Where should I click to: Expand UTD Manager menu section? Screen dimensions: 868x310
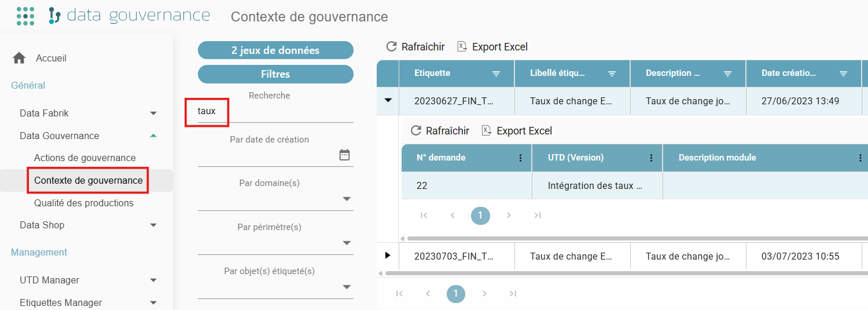(153, 280)
